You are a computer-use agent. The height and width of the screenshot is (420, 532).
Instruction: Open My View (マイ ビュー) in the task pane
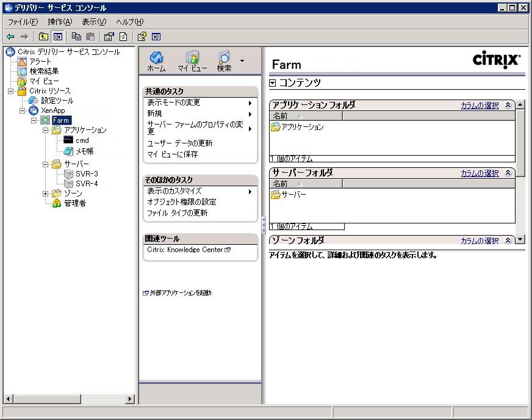click(192, 59)
